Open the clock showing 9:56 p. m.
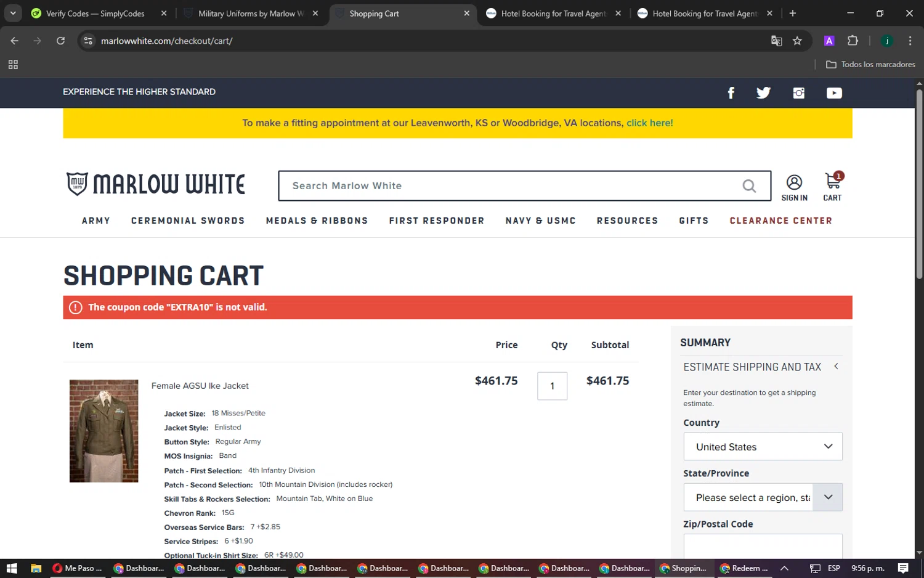The width and height of the screenshot is (924, 578). coord(868,568)
